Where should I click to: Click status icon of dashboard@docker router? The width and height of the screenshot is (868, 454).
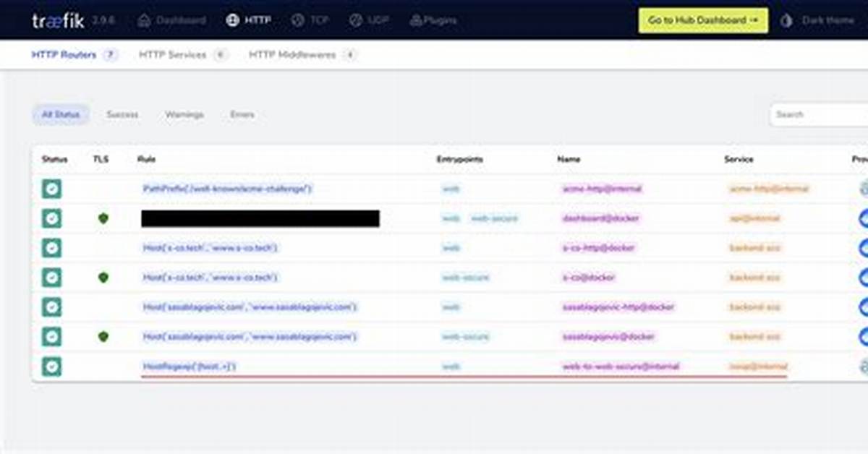tap(51, 218)
